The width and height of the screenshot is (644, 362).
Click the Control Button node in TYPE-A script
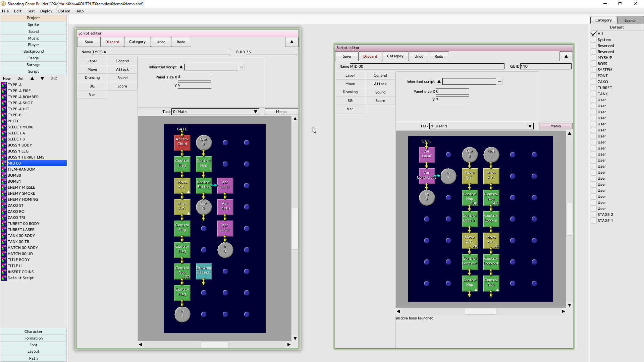click(x=204, y=186)
